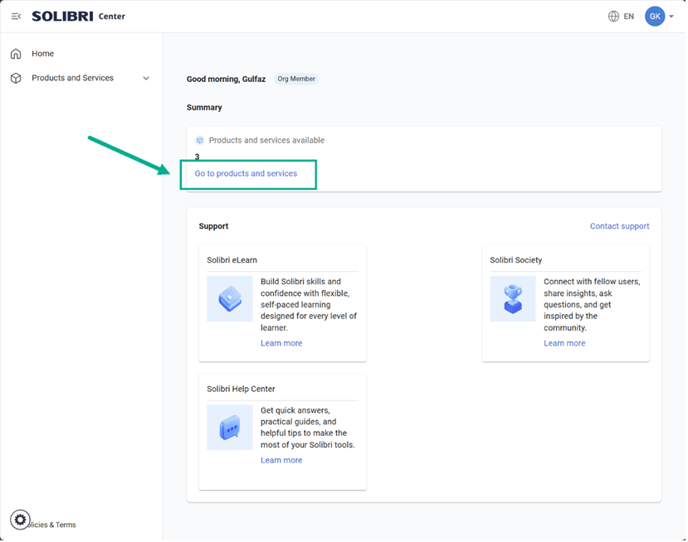Image resolution: width=688 pixels, height=542 pixels.
Task: Expand the Products and Services chevron
Action: (x=146, y=78)
